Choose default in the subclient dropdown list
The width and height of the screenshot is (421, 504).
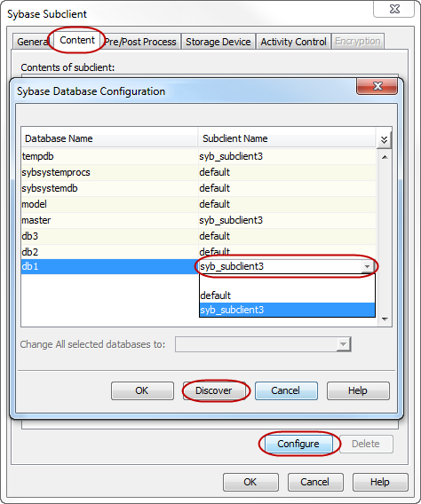click(x=287, y=295)
